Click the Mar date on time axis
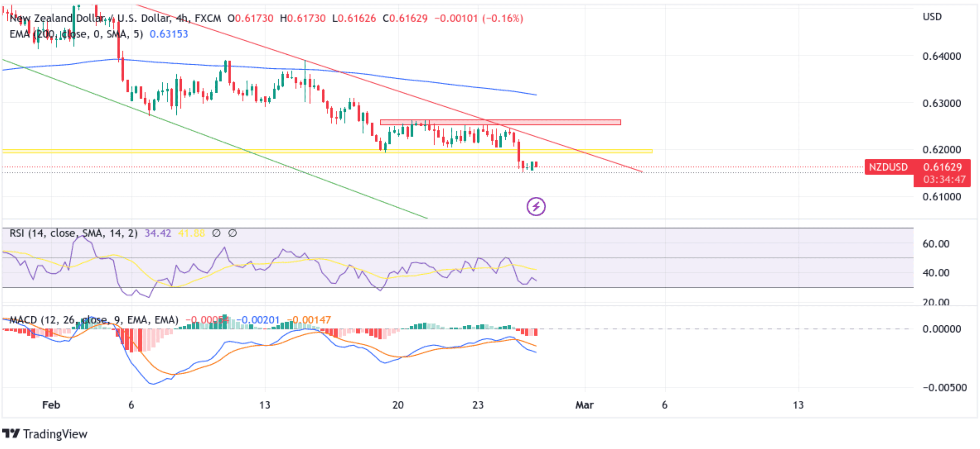The image size is (980, 449). (584, 405)
